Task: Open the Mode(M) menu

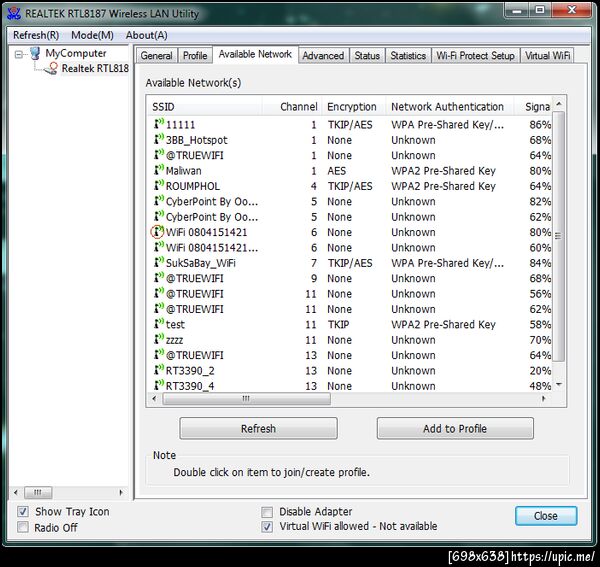Action: point(92,35)
